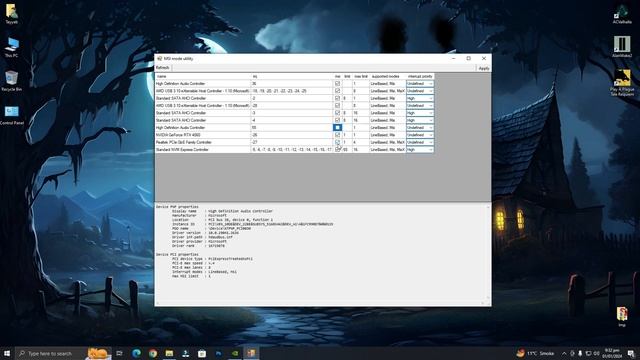The height and width of the screenshot is (360, 640).
Task: Toggle msi checkbox for AMD USB controller irq -28
Action: coord(337,106)
